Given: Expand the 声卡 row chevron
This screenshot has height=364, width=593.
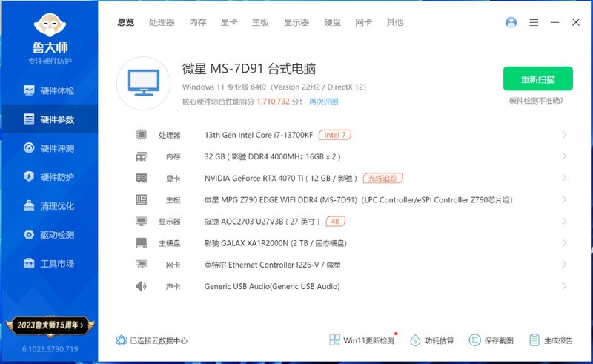Looking at the screenshot, I should coord(564,285).
